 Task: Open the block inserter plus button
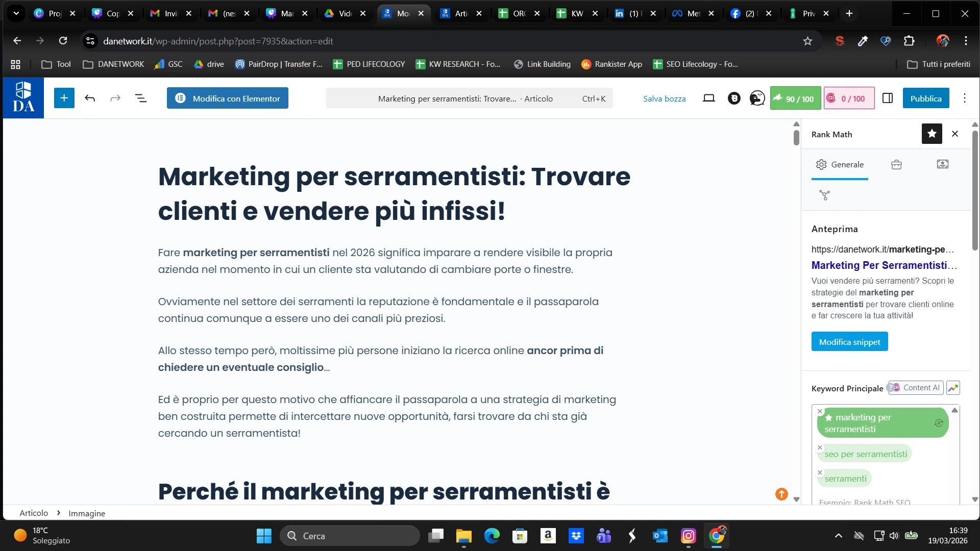[x=64, y=98]
